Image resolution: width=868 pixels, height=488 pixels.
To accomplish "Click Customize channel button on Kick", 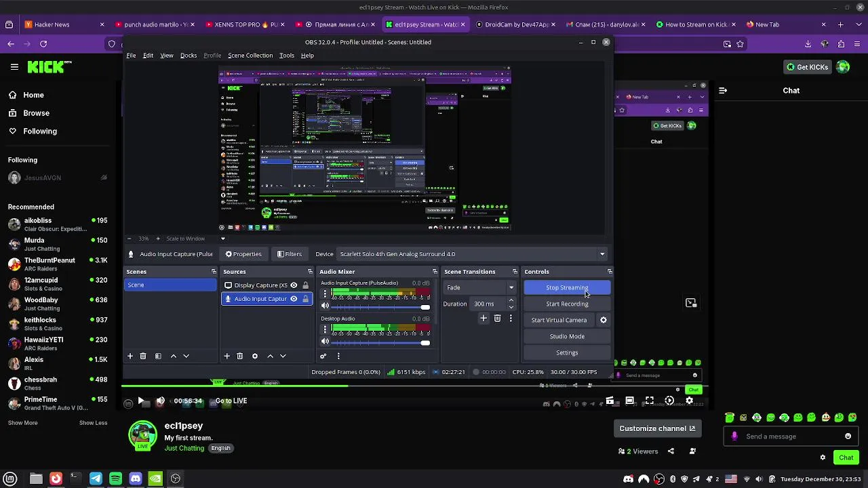I will 657,428.
